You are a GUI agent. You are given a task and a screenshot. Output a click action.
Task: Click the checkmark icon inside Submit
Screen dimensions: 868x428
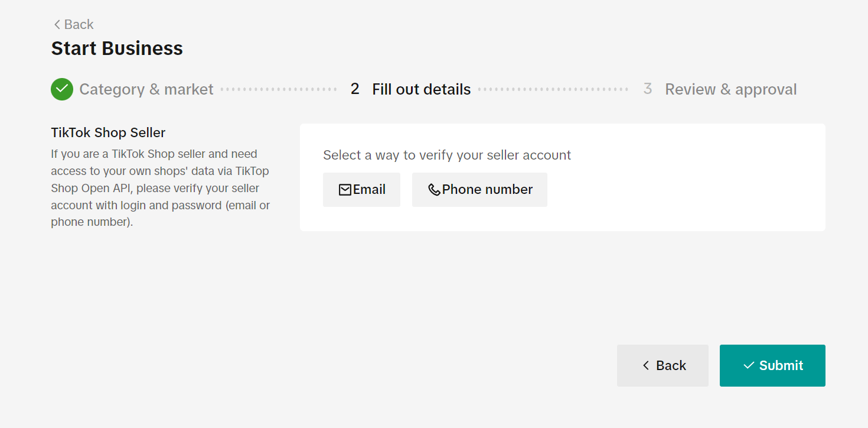(x=749, y=365)
